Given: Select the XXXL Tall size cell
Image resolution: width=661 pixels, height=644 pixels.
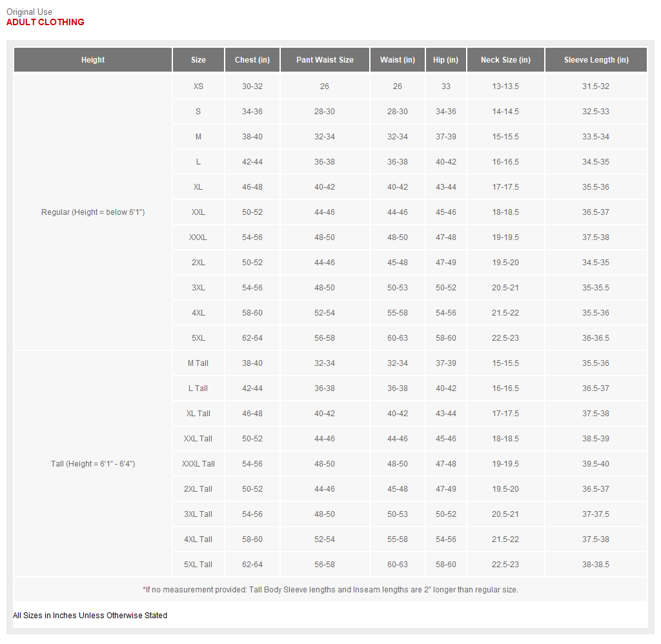Looking at the screenshot, I should point(198,464).
